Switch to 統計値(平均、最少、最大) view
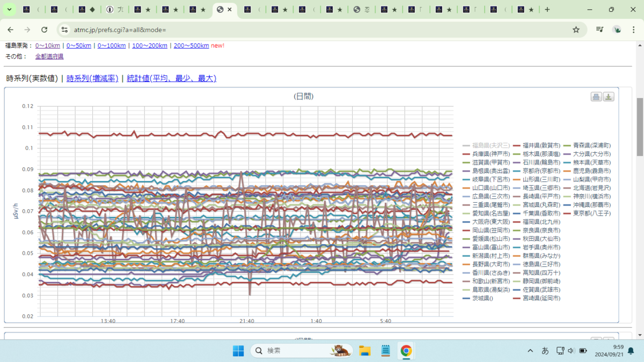 [x=171, y=78]
